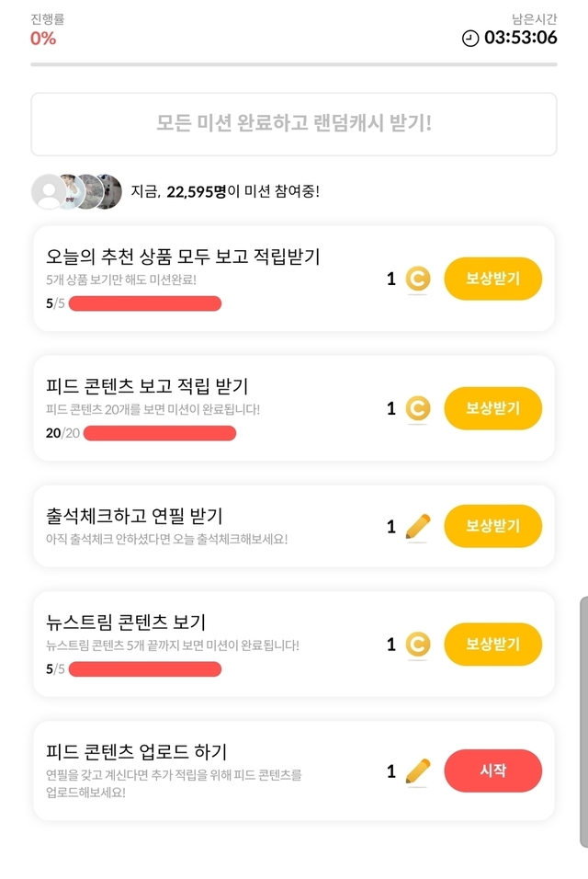
Task: Click the participant avatars group
Action: pos(77,191)
